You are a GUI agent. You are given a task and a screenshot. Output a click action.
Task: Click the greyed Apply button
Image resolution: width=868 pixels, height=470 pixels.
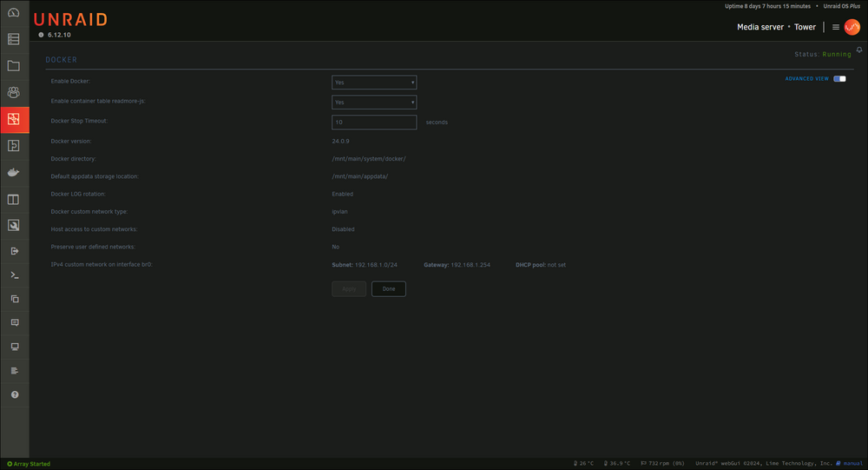coord(349,288)
